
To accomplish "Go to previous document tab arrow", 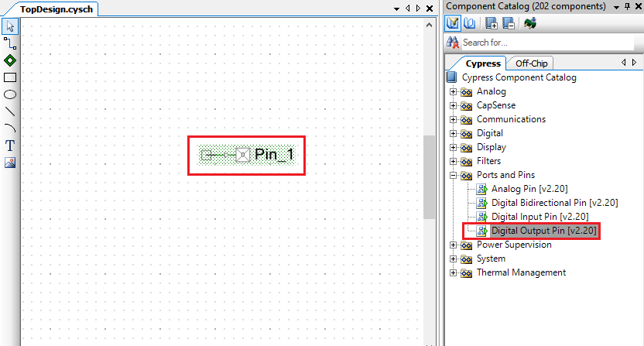I will 407,9.
